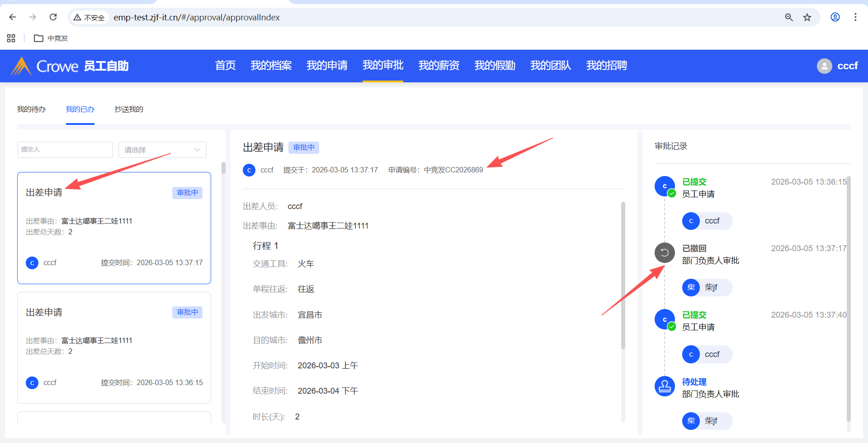
Task: Bookmark page using the star icon
Action: pyautogui.click(x=807, y=17)
